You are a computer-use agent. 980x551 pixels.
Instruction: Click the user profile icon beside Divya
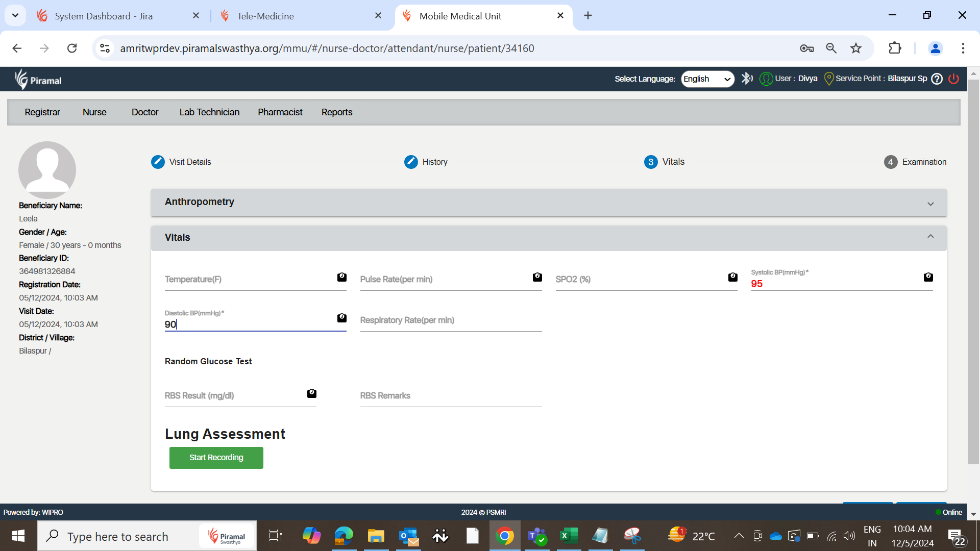(x=766, y=79)
